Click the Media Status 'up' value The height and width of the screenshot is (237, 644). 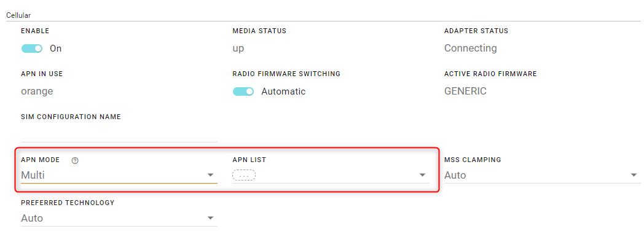pos(238,49)
